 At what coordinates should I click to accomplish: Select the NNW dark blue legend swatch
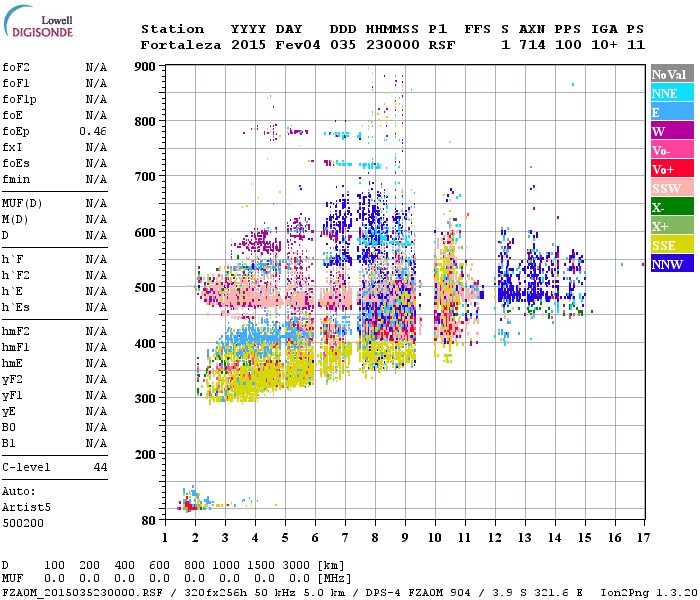tap(672, 264)
